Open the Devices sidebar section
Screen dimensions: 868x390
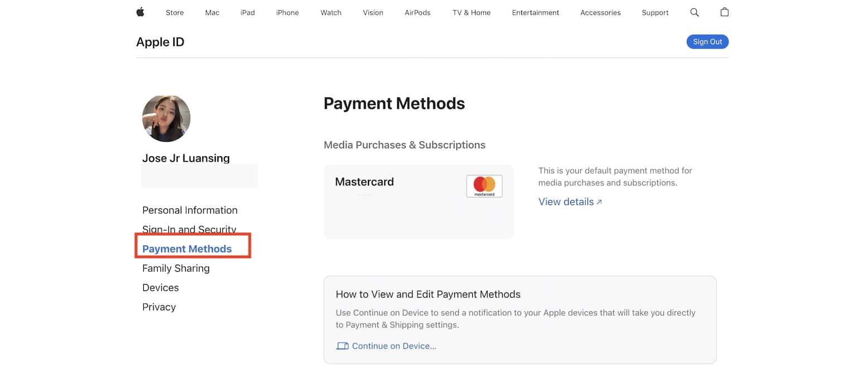161,287
